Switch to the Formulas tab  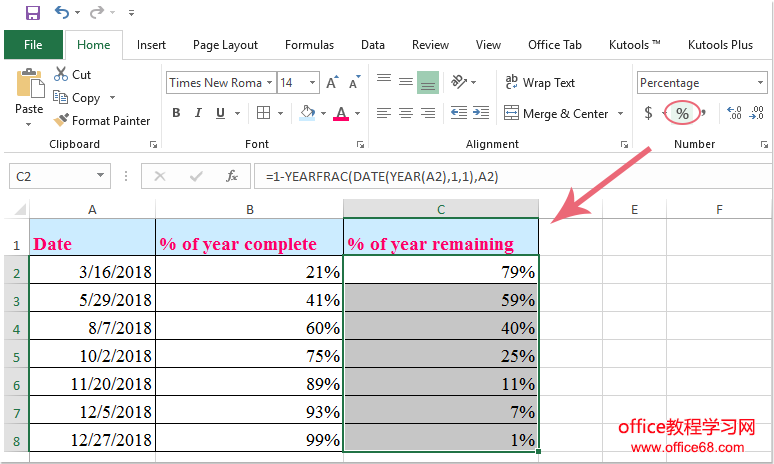(x=309, y=45)
